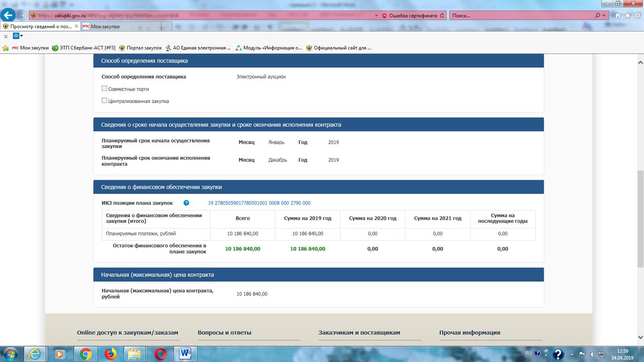
Task: Open the browser settings gear icon
Action: click(638, 16)
